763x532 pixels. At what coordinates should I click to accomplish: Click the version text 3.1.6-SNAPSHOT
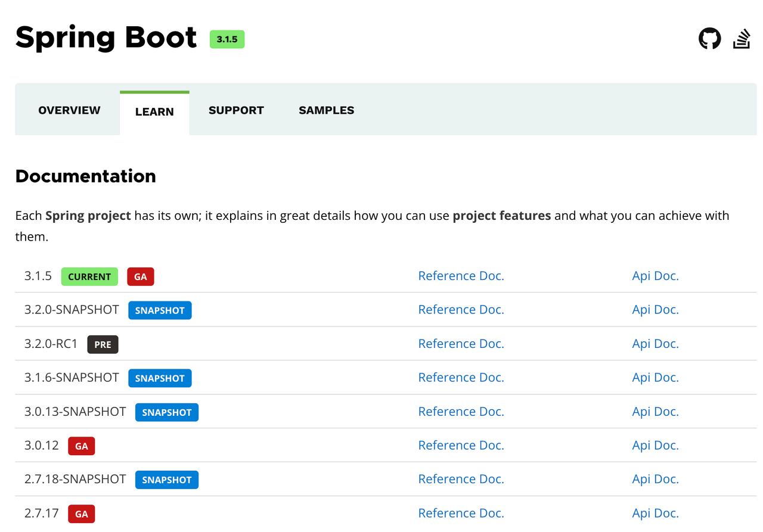coord(72,378)
